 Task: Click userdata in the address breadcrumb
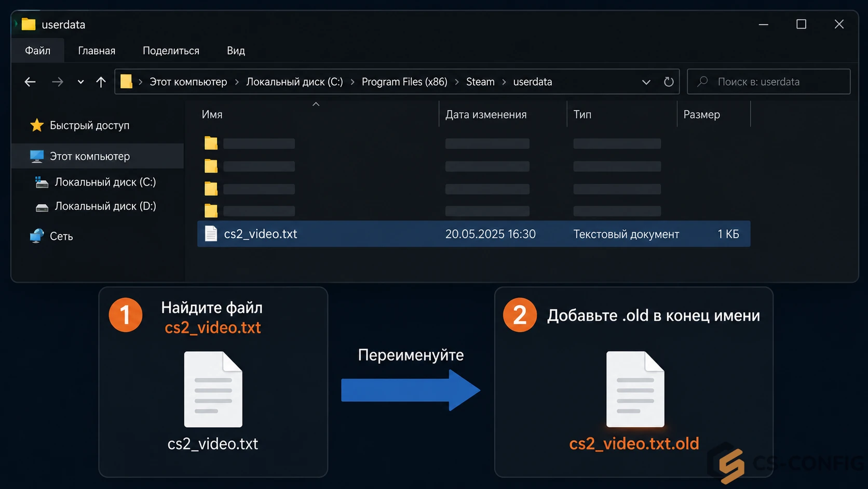[533, 82]
